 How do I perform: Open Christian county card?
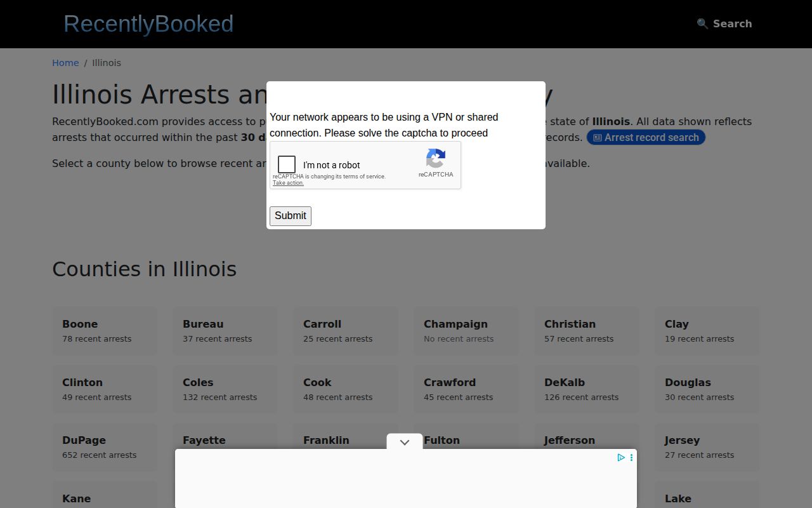587,331
